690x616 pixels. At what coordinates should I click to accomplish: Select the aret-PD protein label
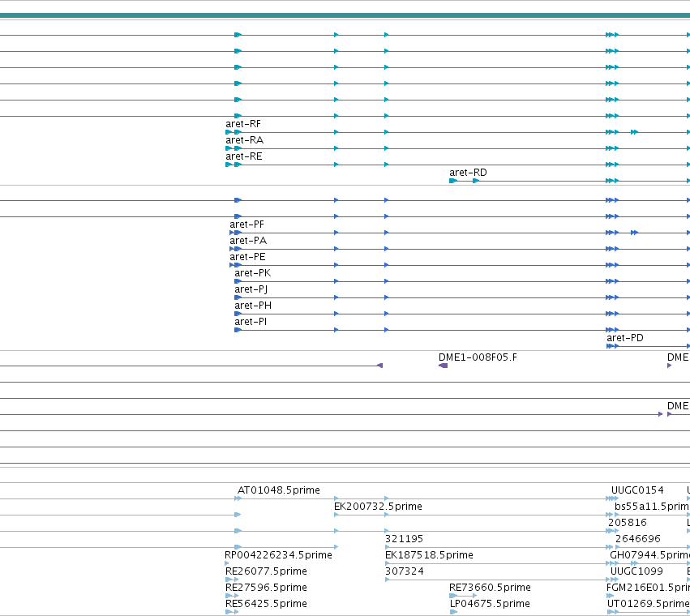click(x=625, y=338)
